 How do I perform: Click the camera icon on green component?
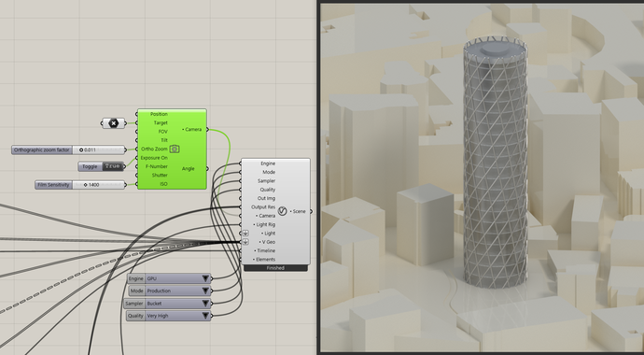coord(175,149)
